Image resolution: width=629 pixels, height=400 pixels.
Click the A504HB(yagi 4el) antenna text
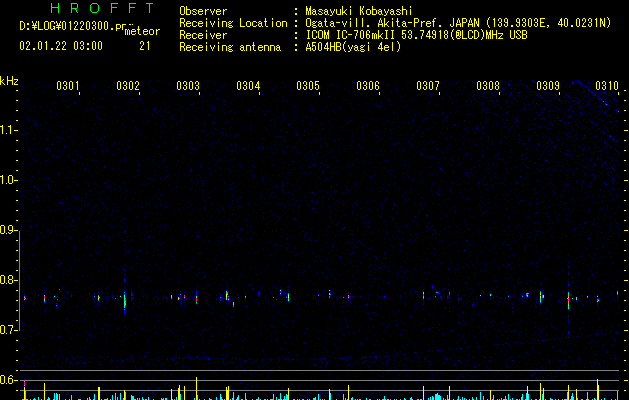point(353,47)
